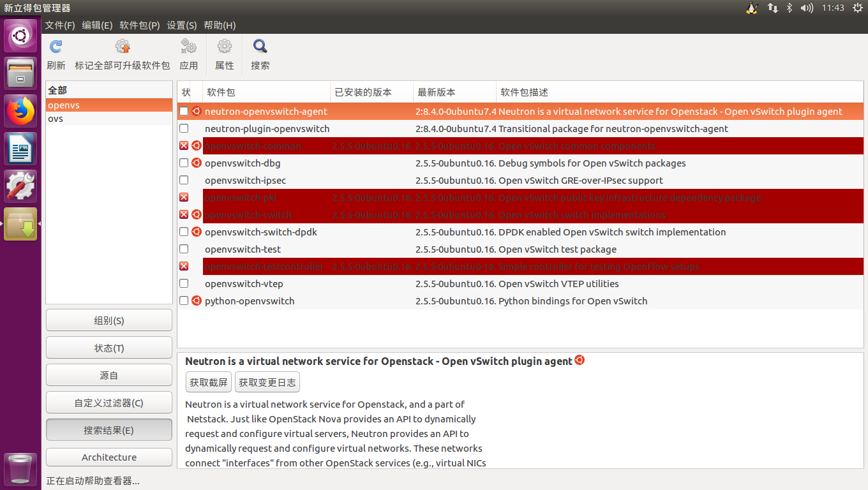Click Ubuntu support icon for python-openvswitch row

(x=197, y=301)
